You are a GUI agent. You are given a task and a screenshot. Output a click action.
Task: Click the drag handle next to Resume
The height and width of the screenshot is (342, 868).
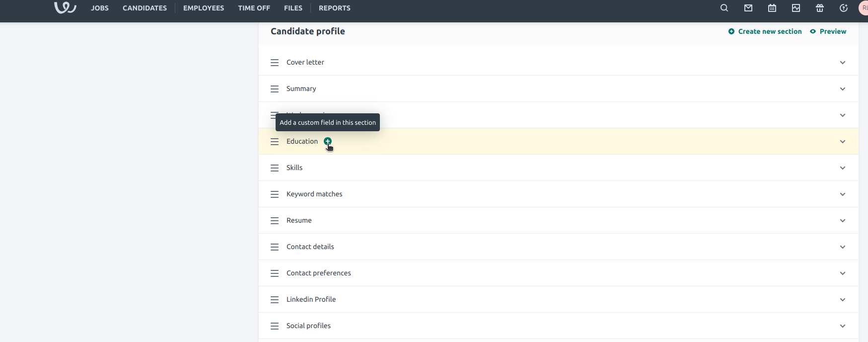pyautogui.click(x=275, y=220)
